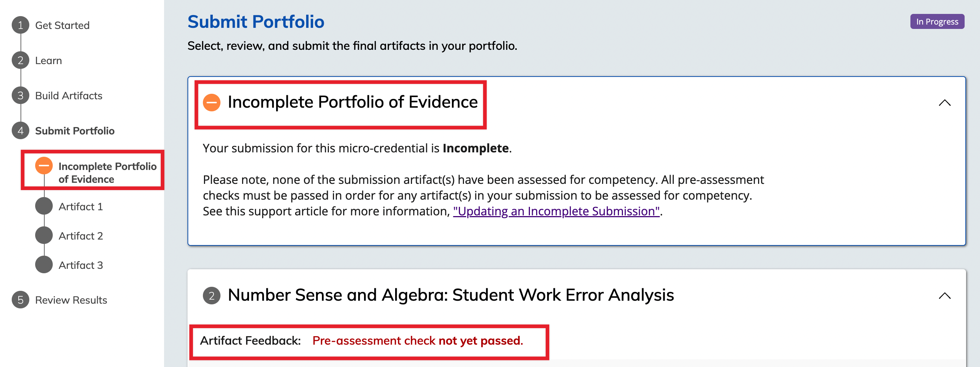The image size is (980, 367).
Task: Click the Submit Portfolio page heading
Action: pos(256,22)
